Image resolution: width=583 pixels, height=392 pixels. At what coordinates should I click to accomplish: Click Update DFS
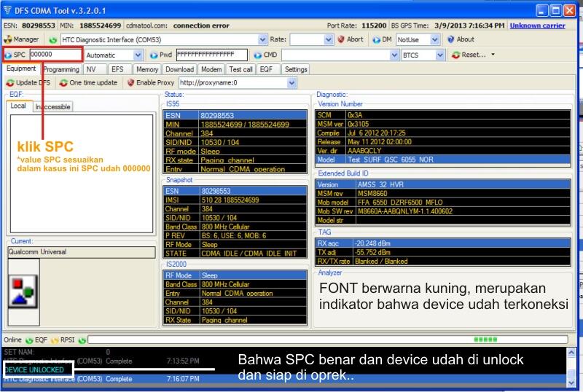coord(28,82)
